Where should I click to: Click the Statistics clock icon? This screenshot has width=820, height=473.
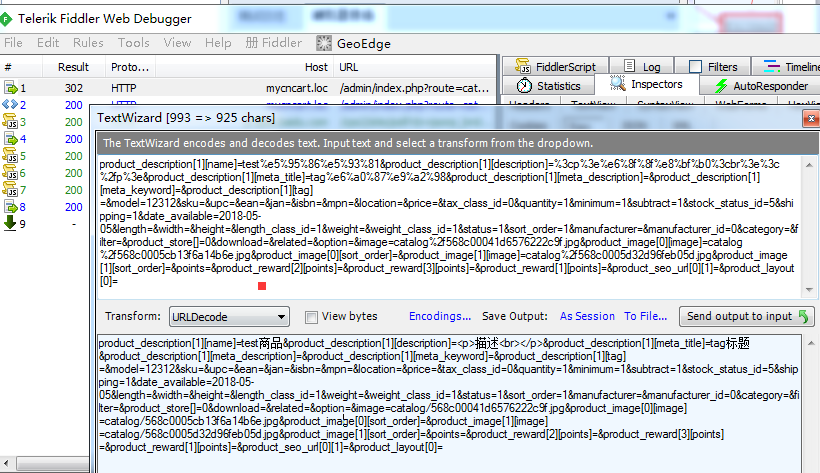pos(524,85)
